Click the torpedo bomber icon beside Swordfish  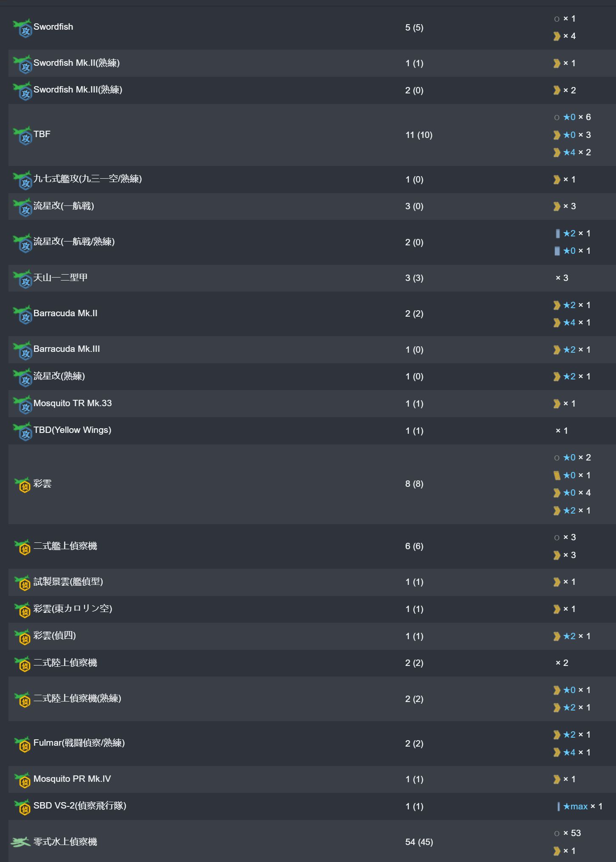(22, 28)
